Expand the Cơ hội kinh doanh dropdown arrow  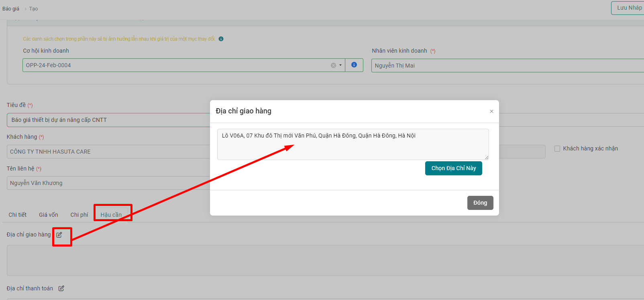click(340, 65)
